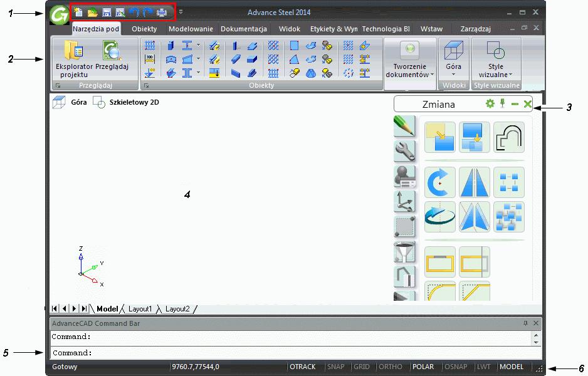This screenshot has width=588, height=376.
Task: Toggle MODEL space in status bar
Action: (x=512, y=367)
